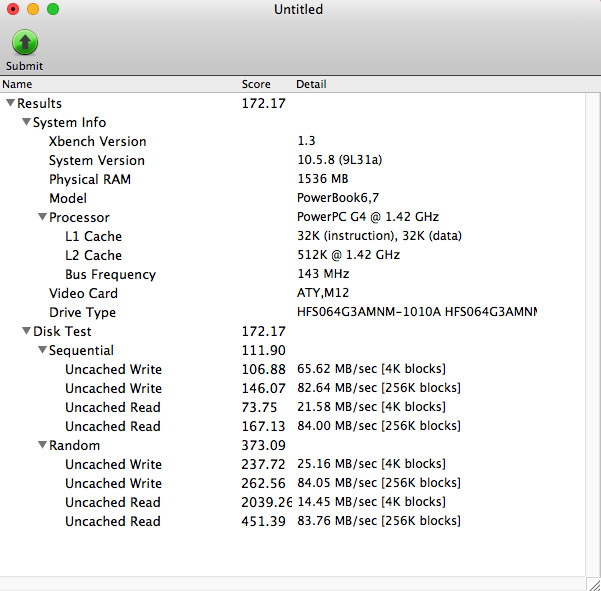Click the 1536 MB RAM value

(x=323, y=179)
